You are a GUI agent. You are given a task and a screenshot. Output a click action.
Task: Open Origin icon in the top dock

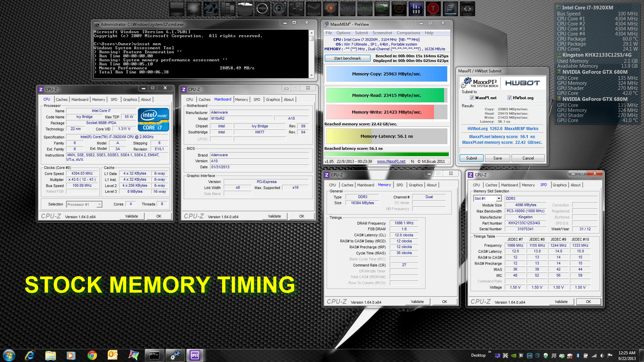pyautogui.click(x=330, y=8)
